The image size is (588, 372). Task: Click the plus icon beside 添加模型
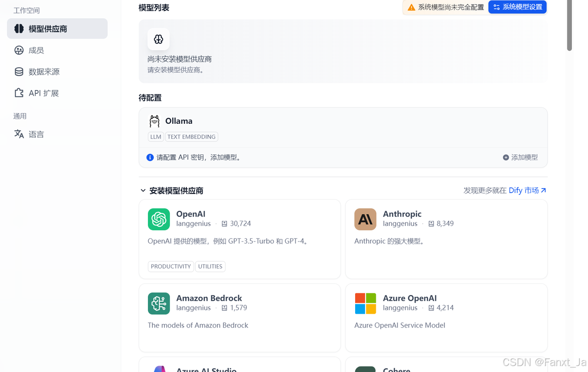pyautogui.click(x=506, y=157)
